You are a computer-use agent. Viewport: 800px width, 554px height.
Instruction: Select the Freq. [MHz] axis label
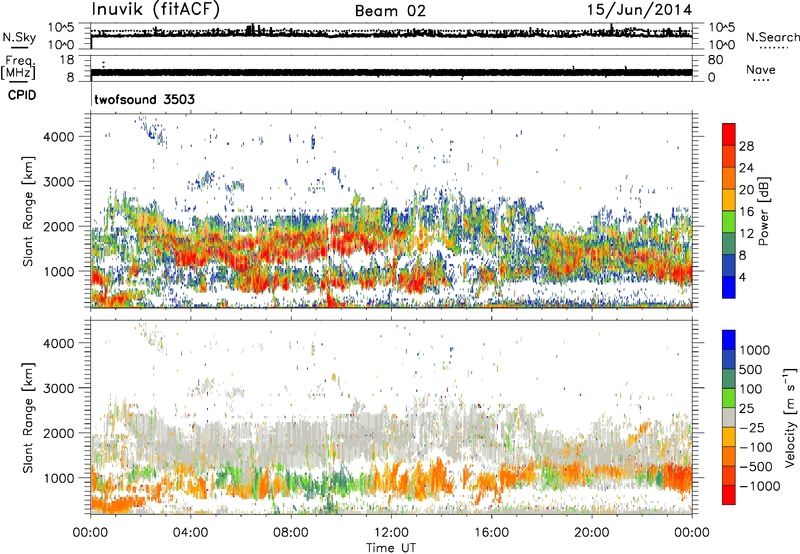click(x=18, y=67)
